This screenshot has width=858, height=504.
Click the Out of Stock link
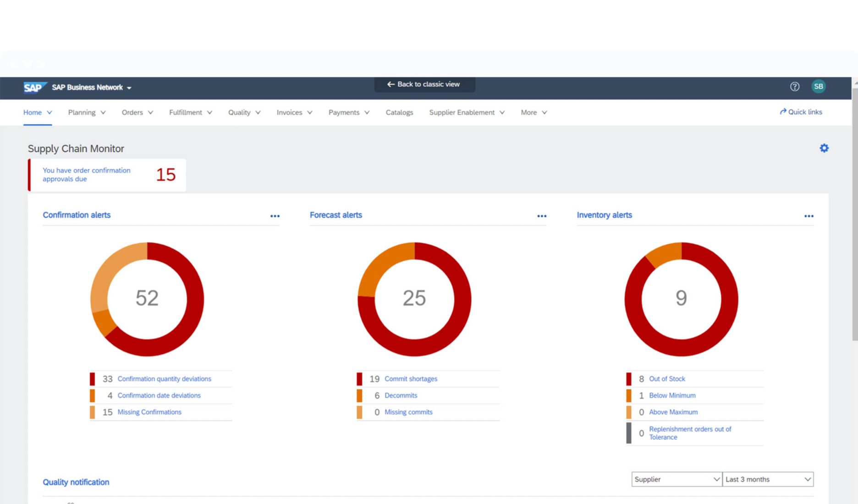coord(667,379)
